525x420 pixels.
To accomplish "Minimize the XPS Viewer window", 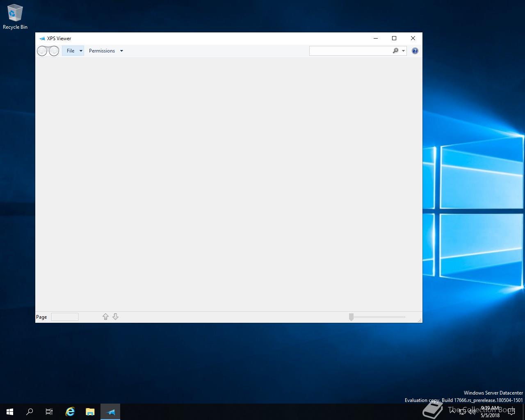I will coord(375,38).
